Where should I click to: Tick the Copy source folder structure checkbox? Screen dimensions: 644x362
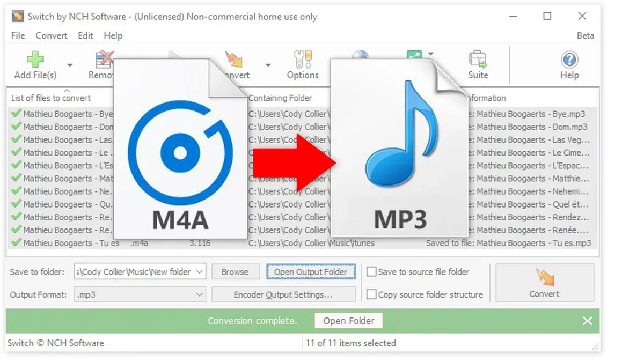coord(371,294)
